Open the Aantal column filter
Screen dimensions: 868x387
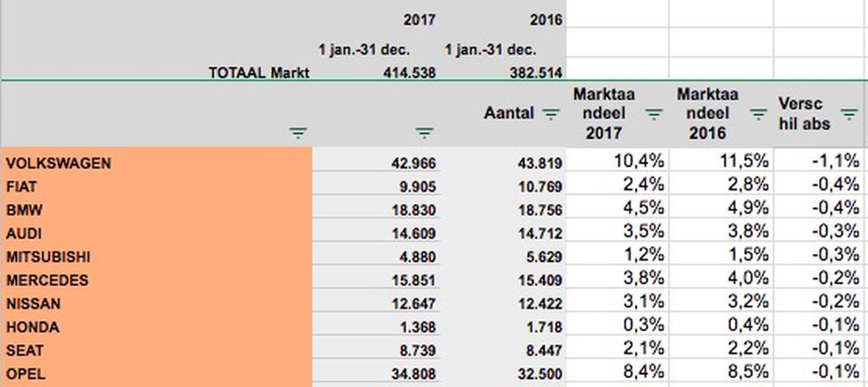(551, 114)
